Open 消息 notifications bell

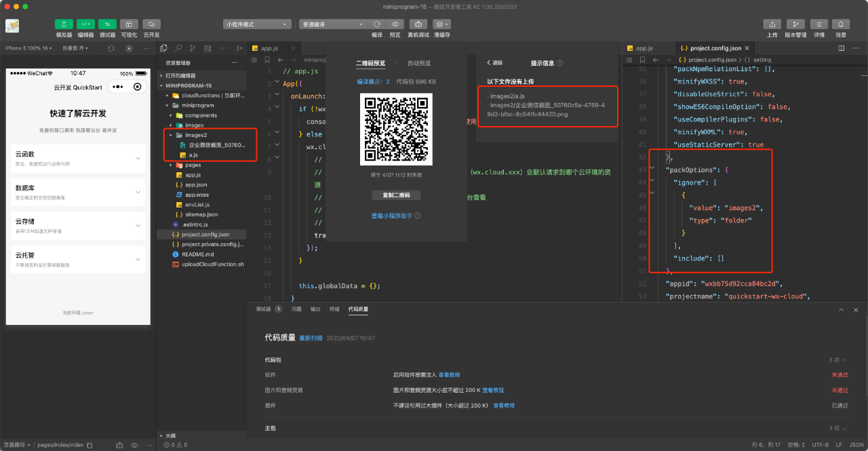click(841, 24)
